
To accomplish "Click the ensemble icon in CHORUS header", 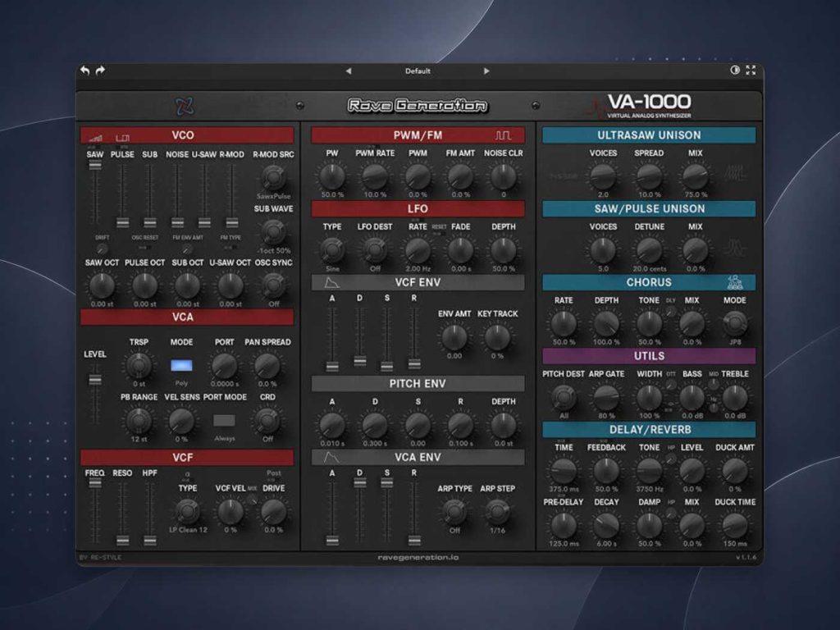I will coord(735,282).
